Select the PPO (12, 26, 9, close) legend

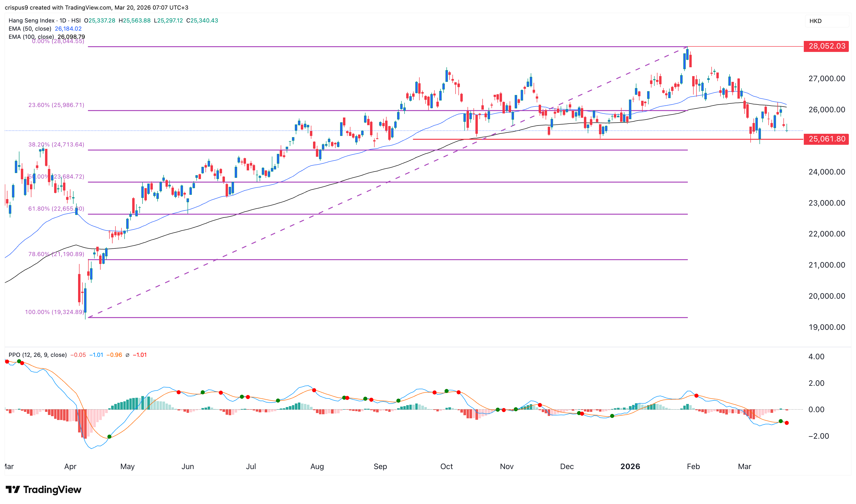point(37,355)
